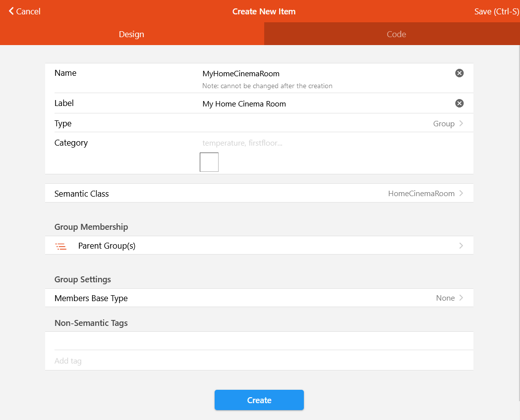Focus the Name field containing MyHomeCinemaRoom
Screen dimensions: 520x420
(x=322, y=74)
